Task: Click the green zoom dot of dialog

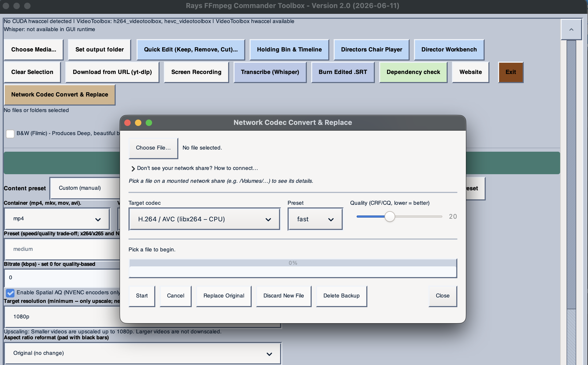Action: (149, 123)
